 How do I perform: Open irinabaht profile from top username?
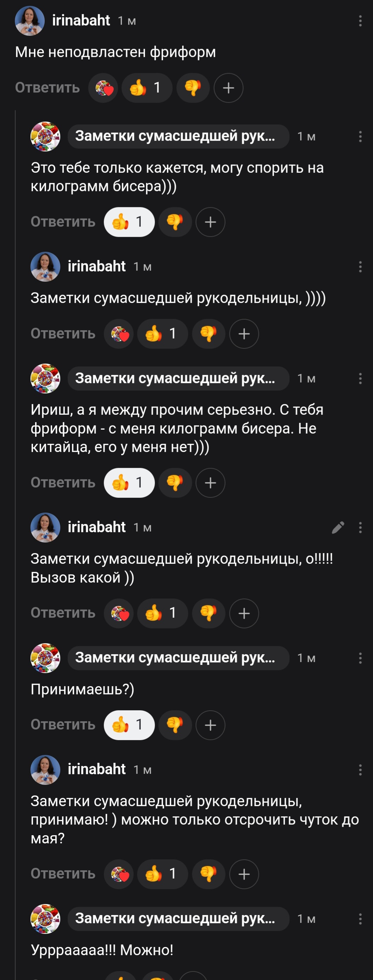(81, 21)
